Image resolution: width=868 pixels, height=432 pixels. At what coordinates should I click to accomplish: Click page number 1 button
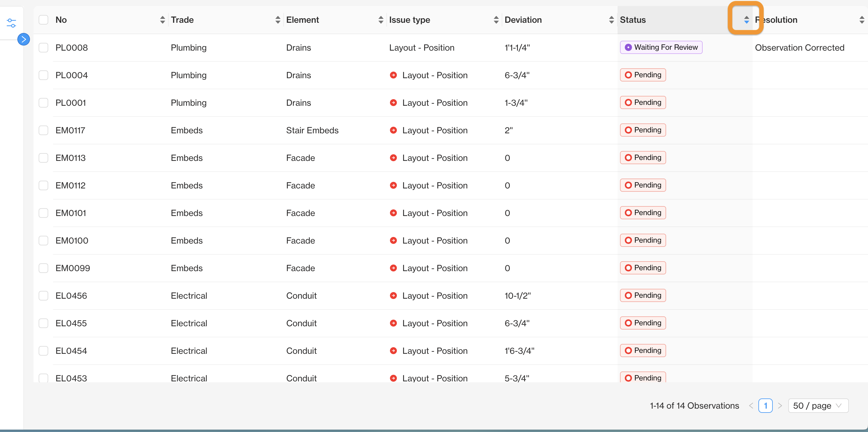point(765,405)
